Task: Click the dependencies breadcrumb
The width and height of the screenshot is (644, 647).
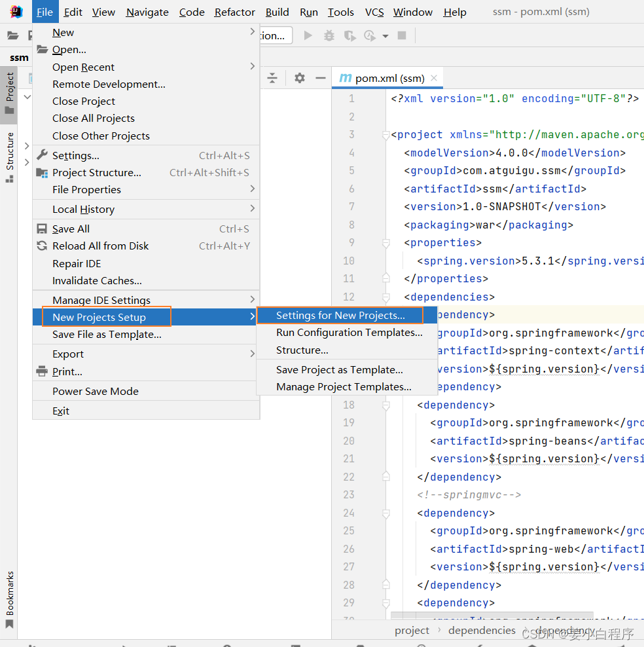Action: [482, 630]
